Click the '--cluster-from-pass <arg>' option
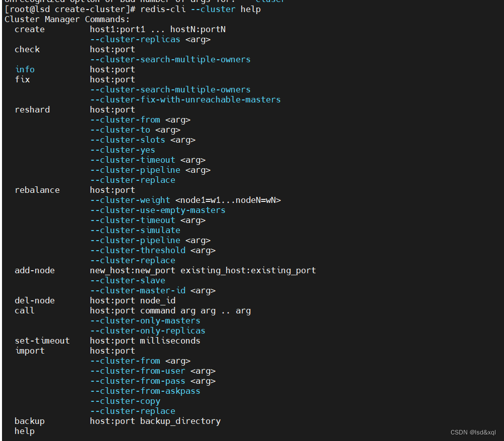The height and width of the screenshot is (441, 504). pyautogui.click(x=153, y=381)
